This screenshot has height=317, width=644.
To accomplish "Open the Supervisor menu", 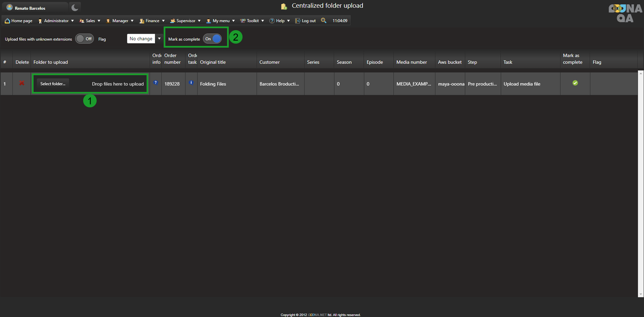I will [185, 21].
